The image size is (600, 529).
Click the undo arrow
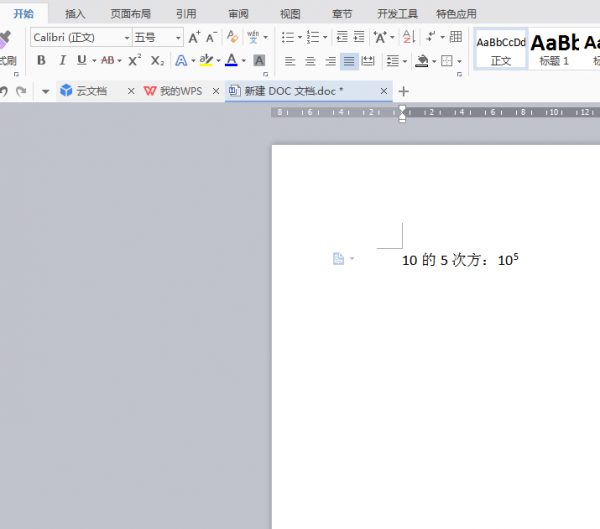point(4,91)
